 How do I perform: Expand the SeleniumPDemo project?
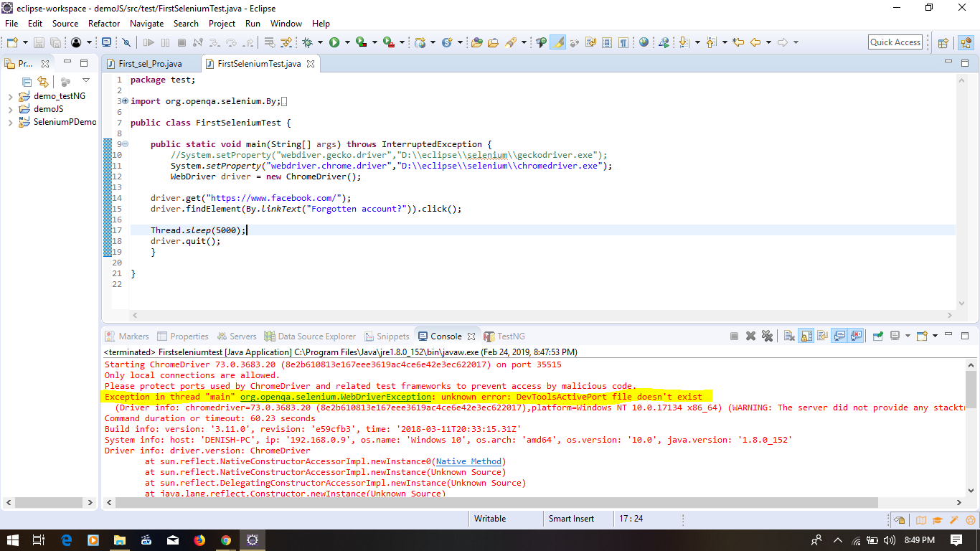click(11, 122)
